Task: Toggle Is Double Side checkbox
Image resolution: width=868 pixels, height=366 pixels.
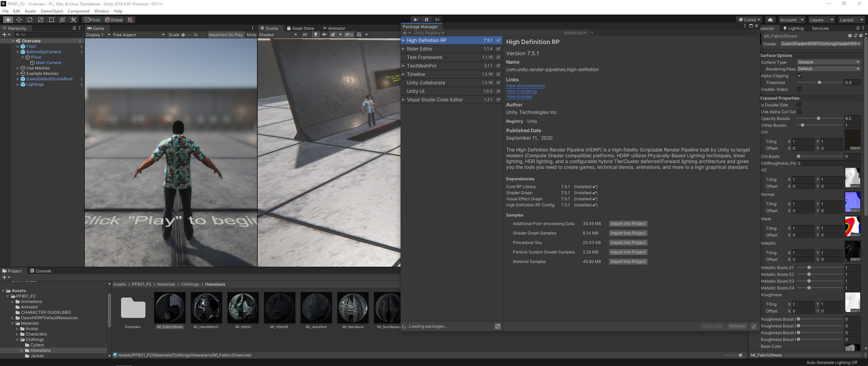Action: [x=799, y=105]
